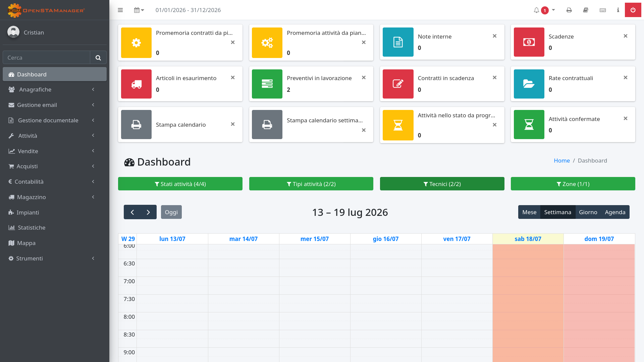Click the sidebar search magnifier button
644x362 pixels.
(x=98, y=57)
